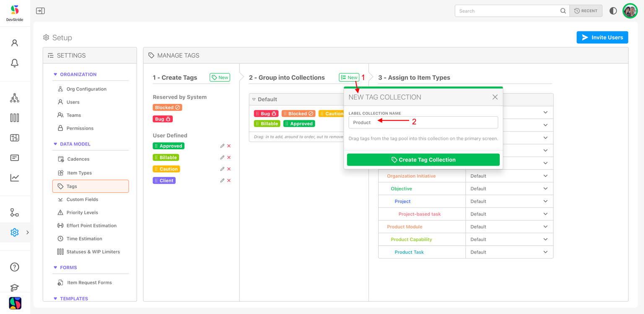Screen dimensions: 644x314
Task: Select Statuses & WIP Limiters menu item
Action: tap(93, 252)
